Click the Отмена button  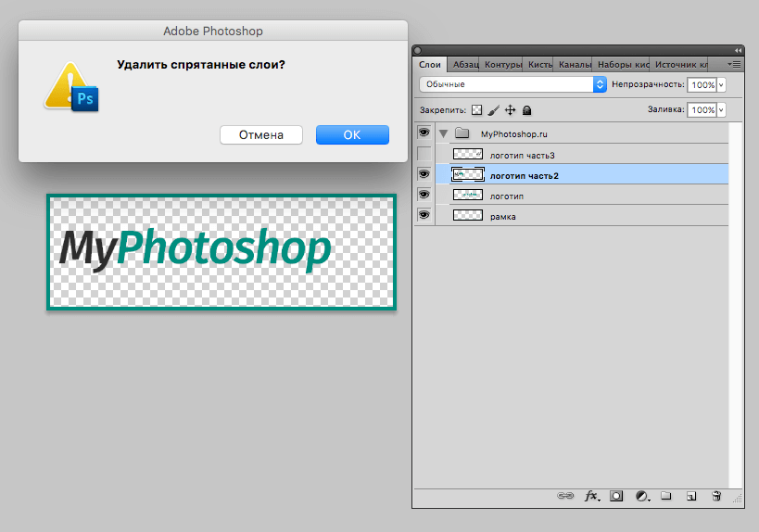[261, 134]
